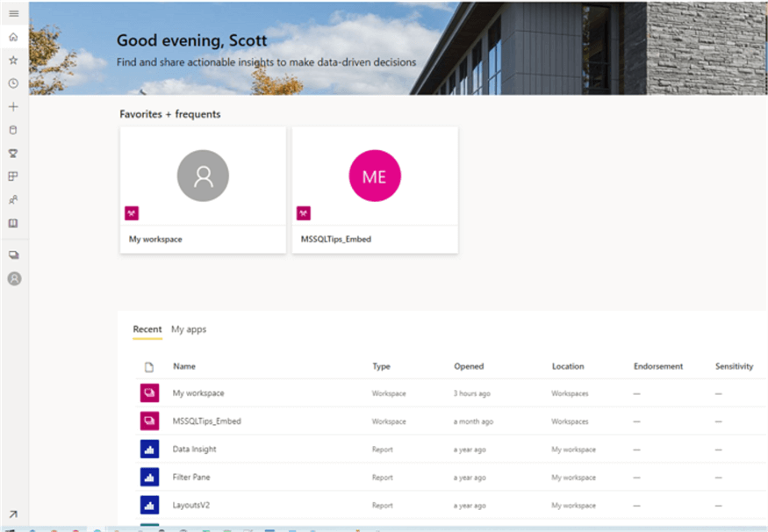Open Favorites star in sidebar
This screenshot has height=532, width=768.
(x=14, y=61)
